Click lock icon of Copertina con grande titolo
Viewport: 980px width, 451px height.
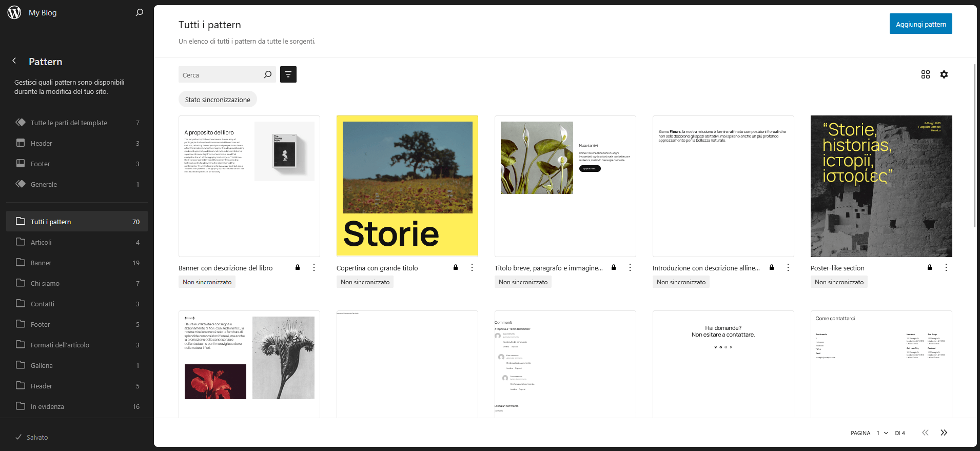tap(456, 267)
